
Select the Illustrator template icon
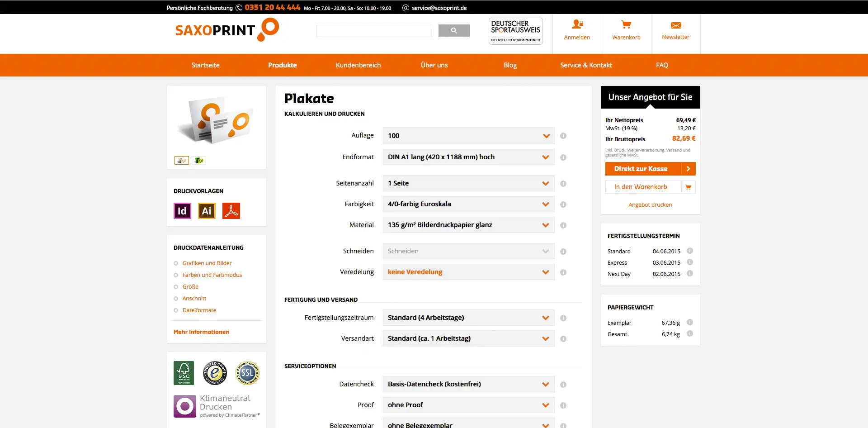tap(207, 210)
